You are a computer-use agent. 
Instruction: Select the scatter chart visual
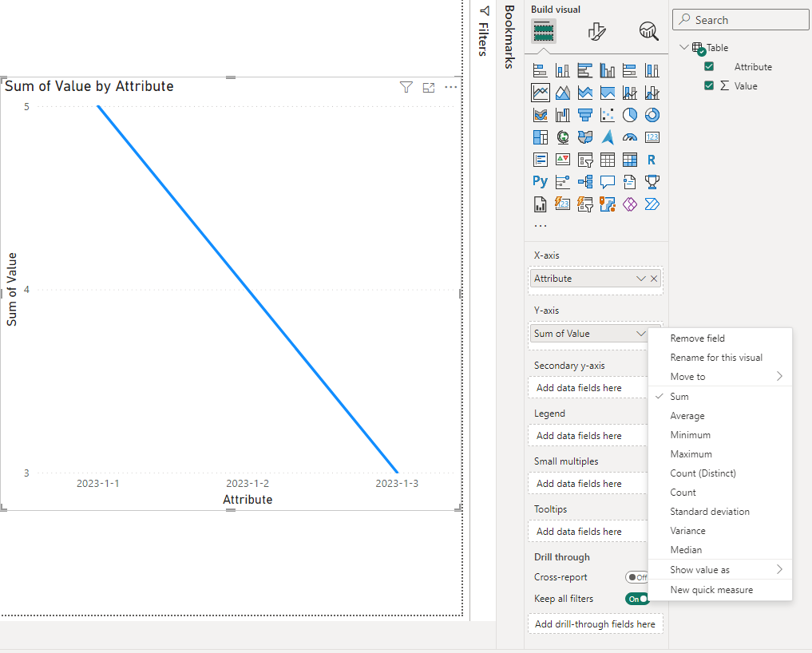(607, 115)
